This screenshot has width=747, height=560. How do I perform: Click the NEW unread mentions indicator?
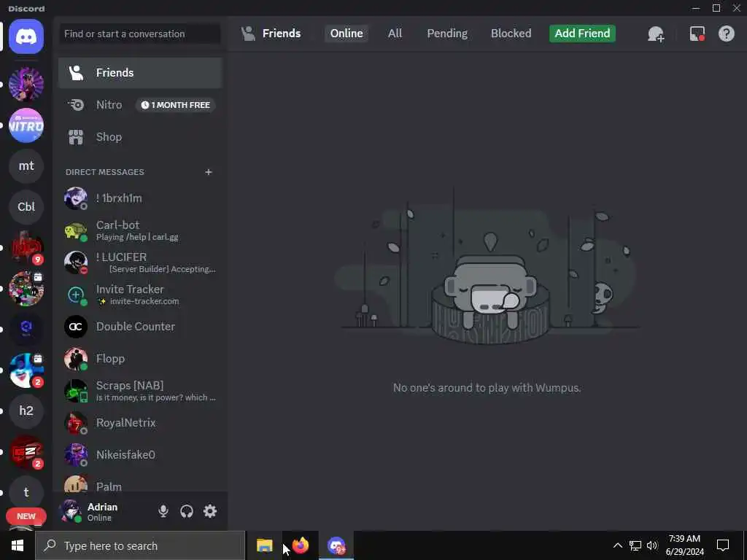click(x=26, y=516)
